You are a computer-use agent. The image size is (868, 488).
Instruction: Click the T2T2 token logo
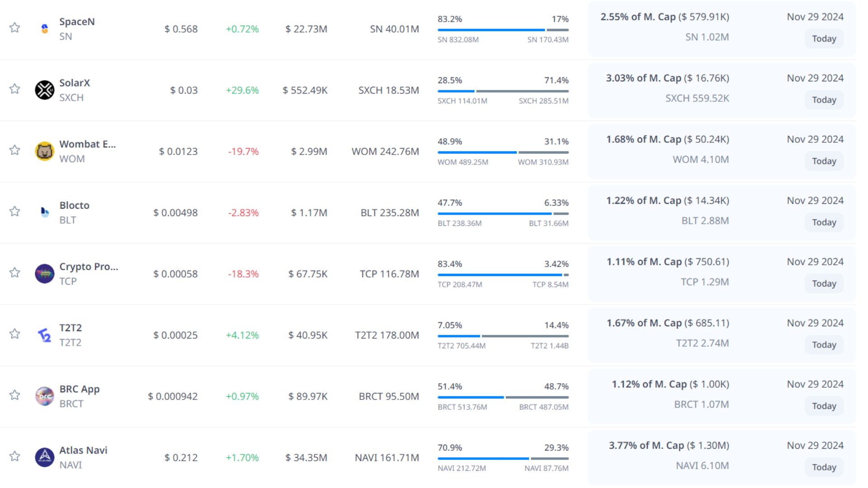click(x=44, y=335)
